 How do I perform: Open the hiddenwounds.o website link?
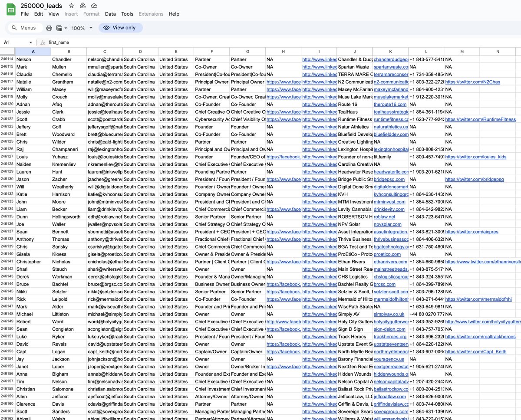pyautogui.click(x=390, y=374)
